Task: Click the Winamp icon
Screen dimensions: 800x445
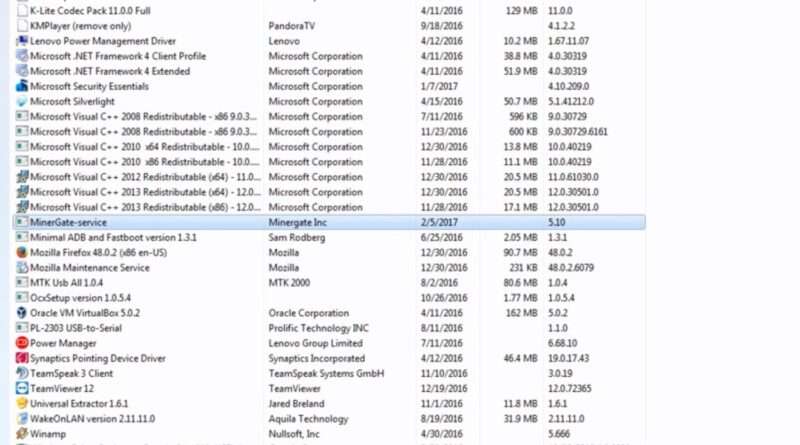Action: pos(22,434)
